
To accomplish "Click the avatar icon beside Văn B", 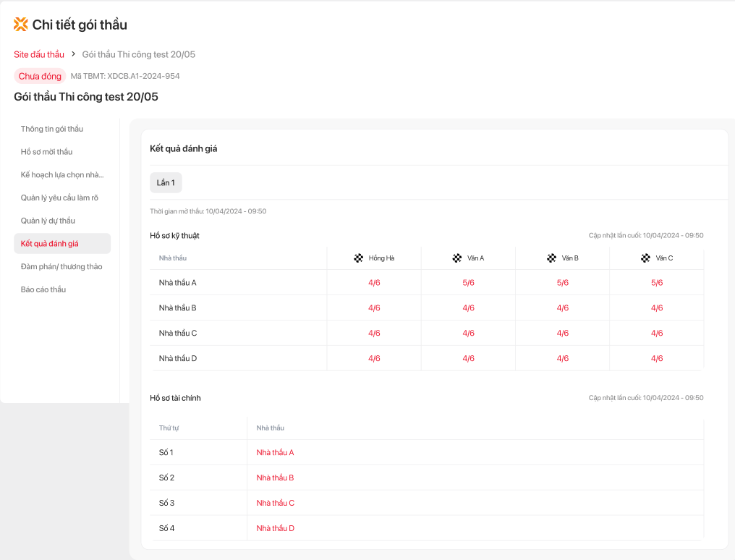I will pyautogui.click(x=551, y=258).
